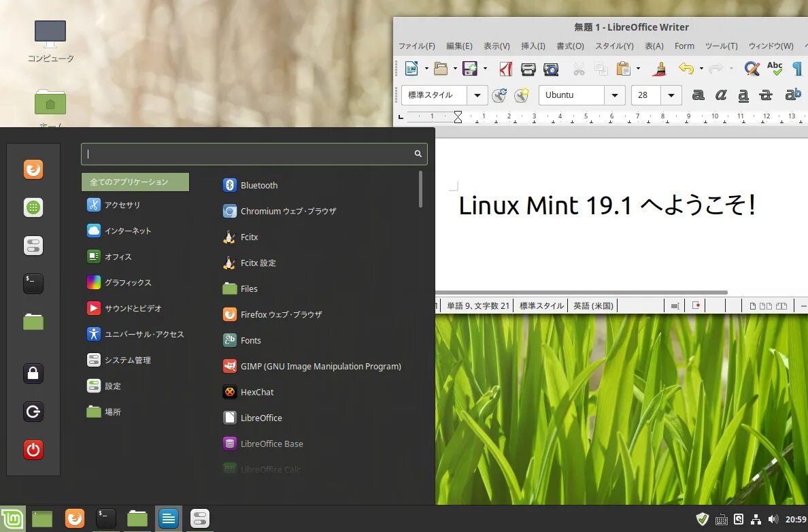Select single-page view in status bar
This screenshot has height=532, width=808.
(753, 305)
